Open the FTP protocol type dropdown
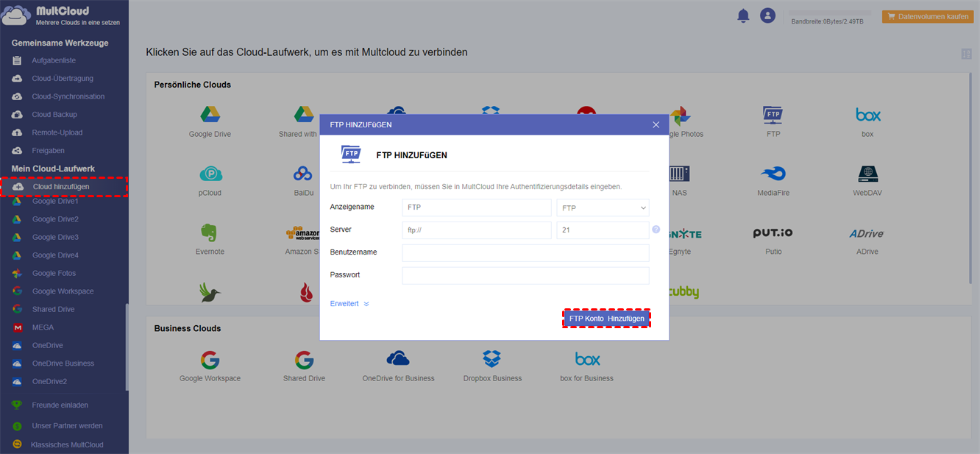The image size is (980, 454). click(x=603, y=208)
